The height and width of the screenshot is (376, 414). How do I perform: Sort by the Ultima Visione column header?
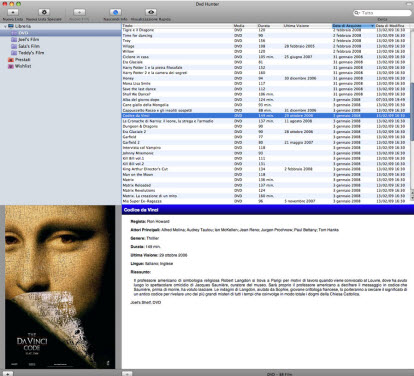coord(307,26)
